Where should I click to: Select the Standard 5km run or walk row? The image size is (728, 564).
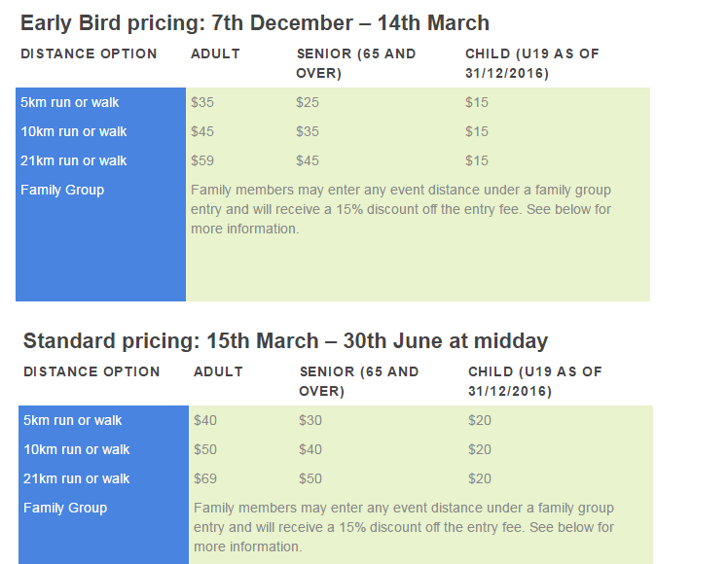pyautogui.click(x=336, y=420)
